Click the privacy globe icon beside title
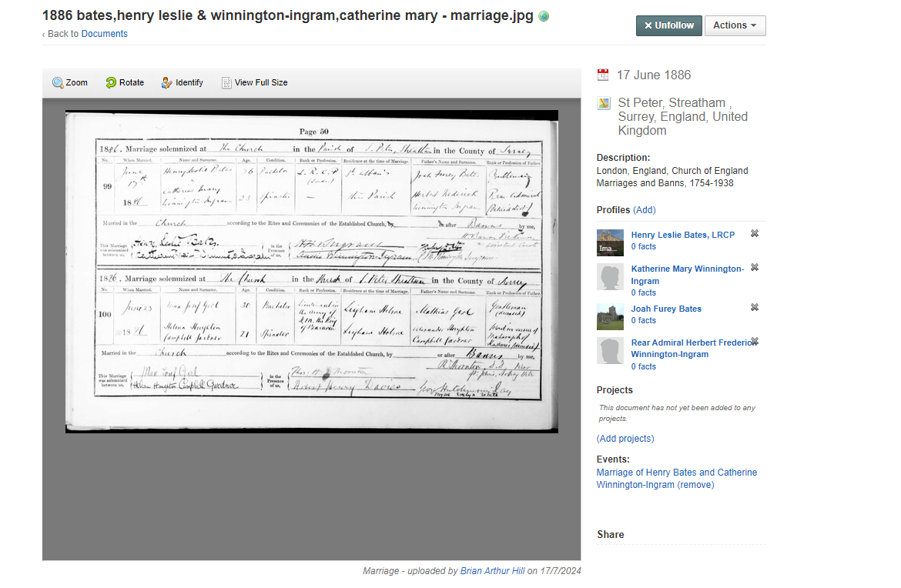 [x=544, y=16]
